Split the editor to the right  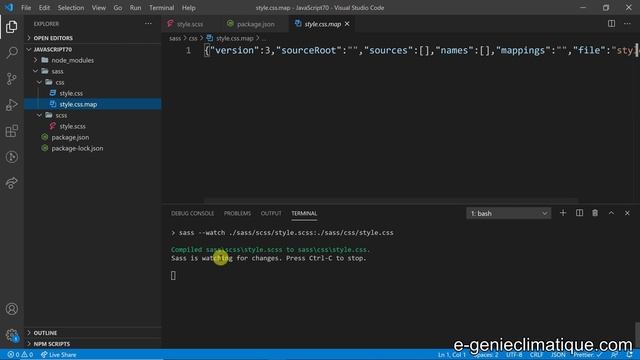coord(611,24)
